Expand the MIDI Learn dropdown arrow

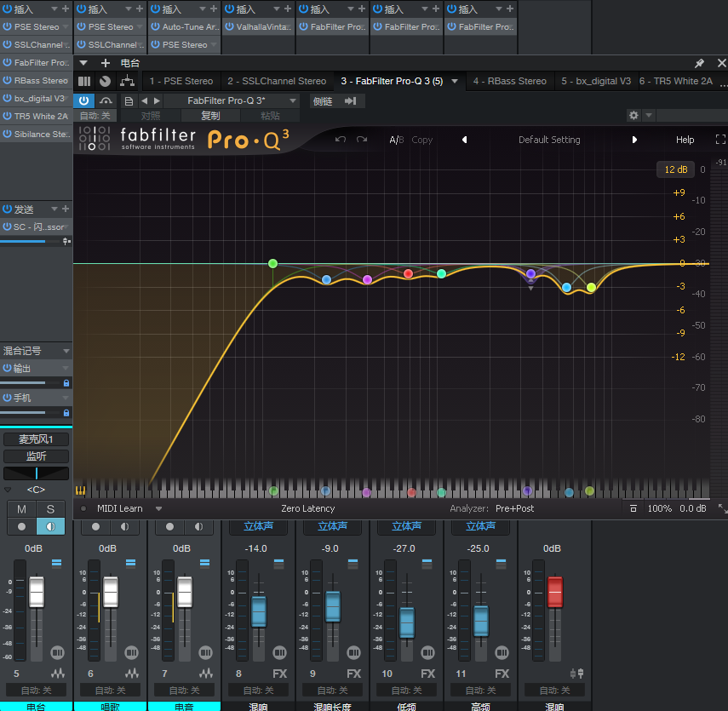[158, 508]
